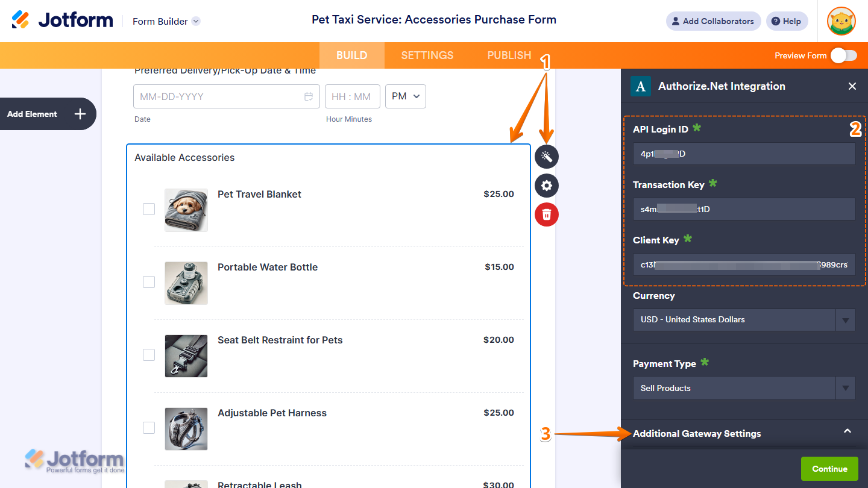This screenshot has height=488, width=868.
Task: Click your avatar in the top right corner
Action: [841, 21]
